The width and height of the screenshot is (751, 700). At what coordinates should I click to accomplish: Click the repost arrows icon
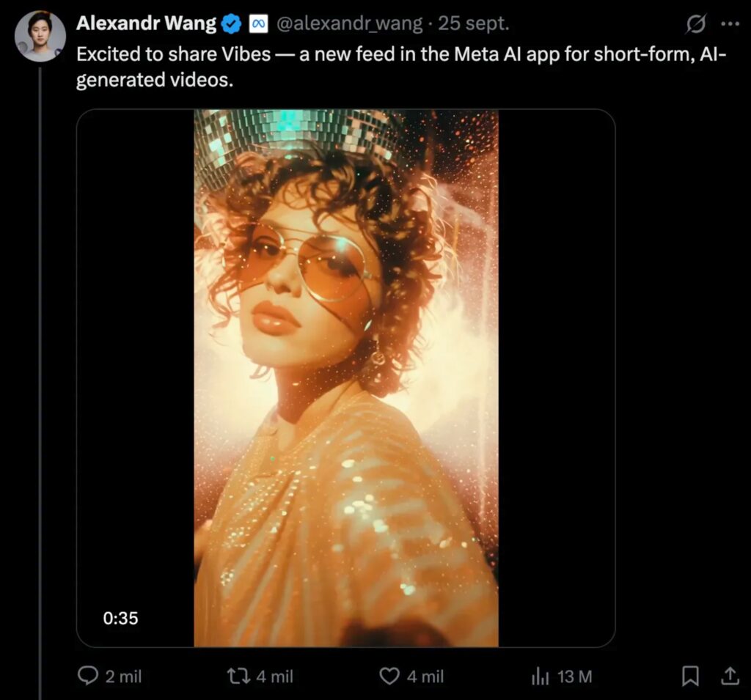[x=238, y=676]
